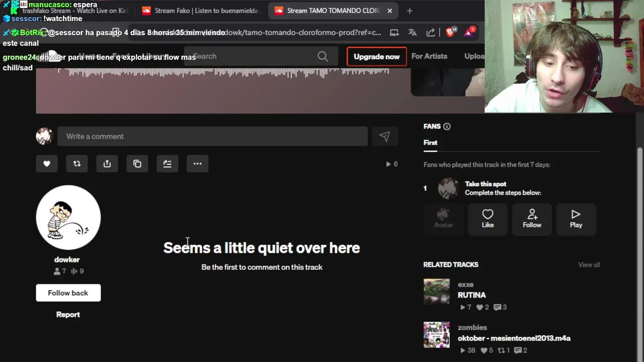Open the RUTINA track title
This screenshot has width=644, height=362.
[471, 295]
